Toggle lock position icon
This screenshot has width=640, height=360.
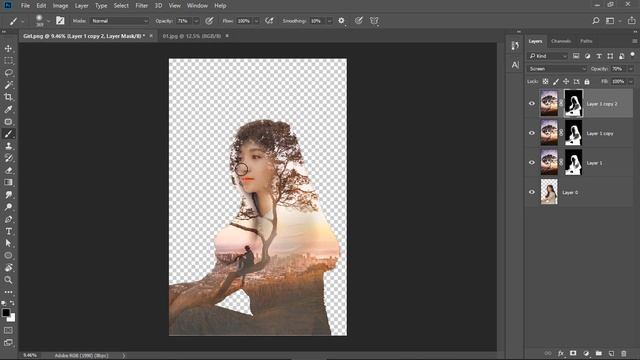[x=566, y=82]
